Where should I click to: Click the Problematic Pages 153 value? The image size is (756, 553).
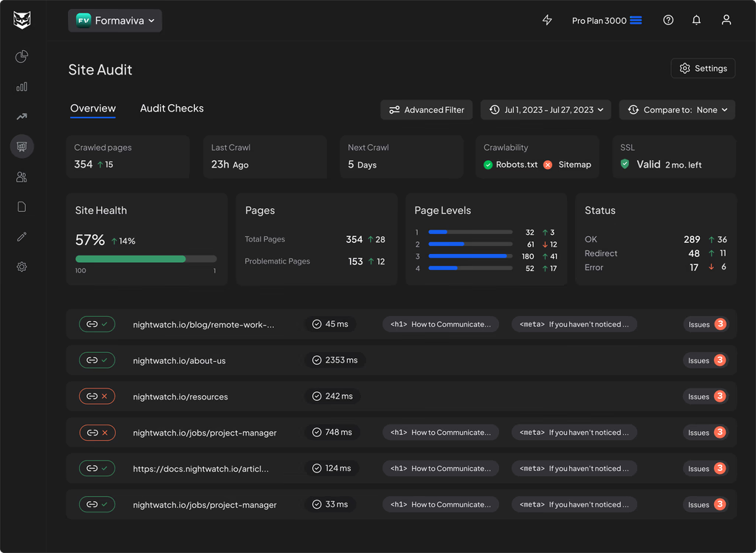pyautogui.click(x=355, y=261)
